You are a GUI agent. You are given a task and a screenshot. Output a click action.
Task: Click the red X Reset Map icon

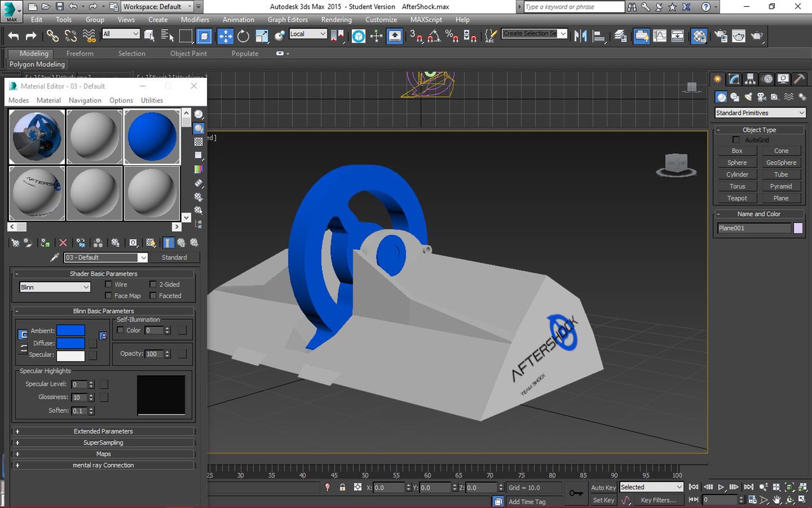[63, 242]
